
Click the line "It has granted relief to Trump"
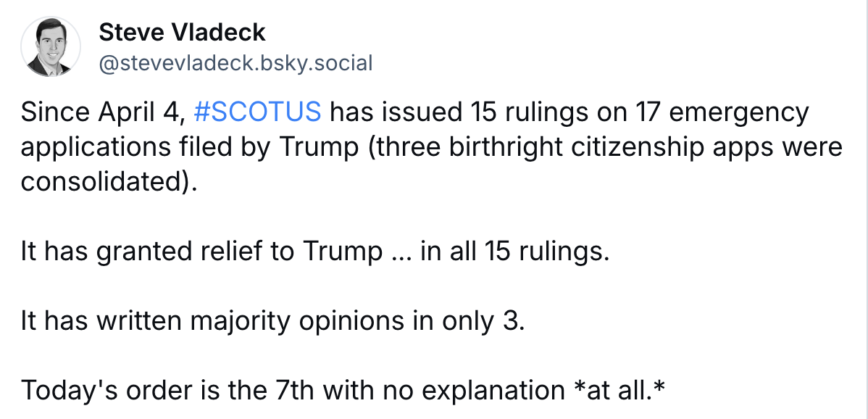pyautogui.click(x=201, y=252)
